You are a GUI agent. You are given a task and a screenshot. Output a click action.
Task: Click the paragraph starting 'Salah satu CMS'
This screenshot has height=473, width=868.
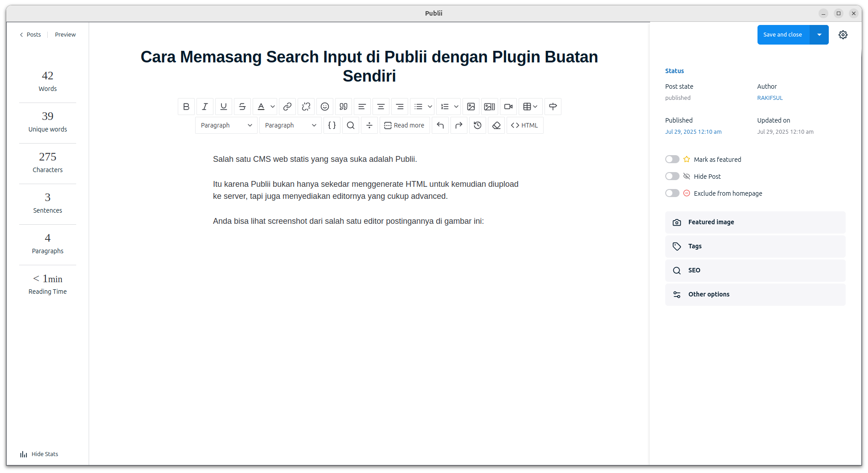(315, 159)
